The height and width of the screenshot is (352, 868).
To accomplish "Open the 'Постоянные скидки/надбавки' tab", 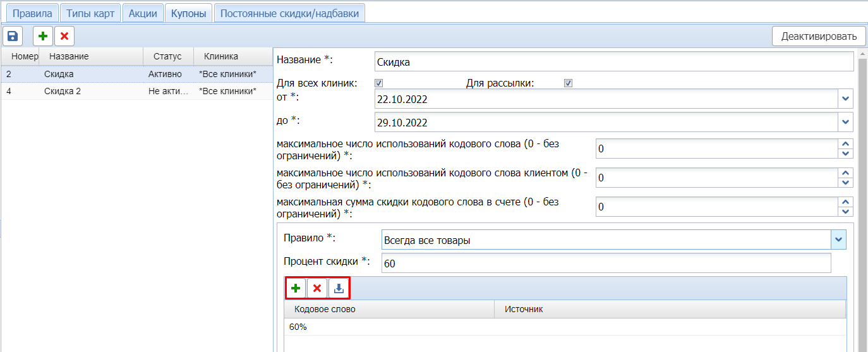I will (x=289, y=13).
